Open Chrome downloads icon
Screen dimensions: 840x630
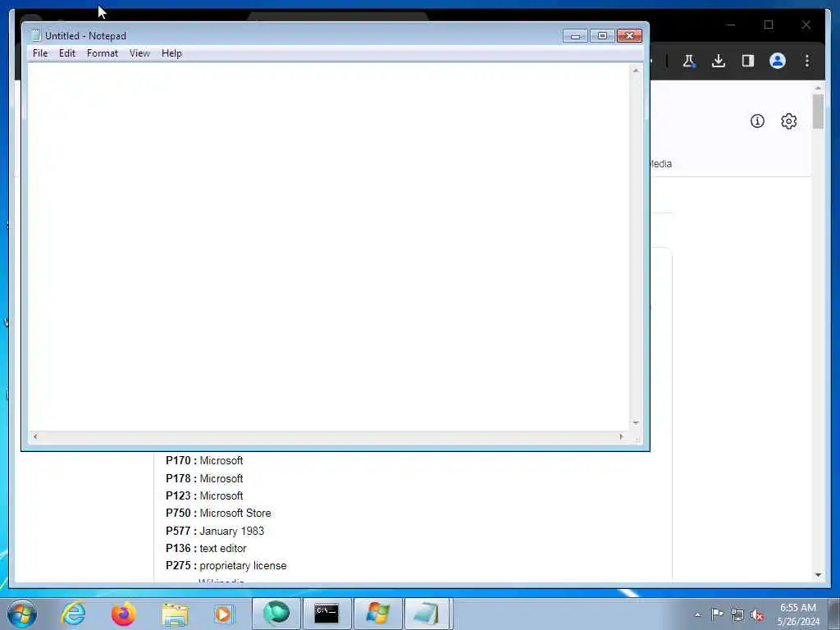coord(719,61)
